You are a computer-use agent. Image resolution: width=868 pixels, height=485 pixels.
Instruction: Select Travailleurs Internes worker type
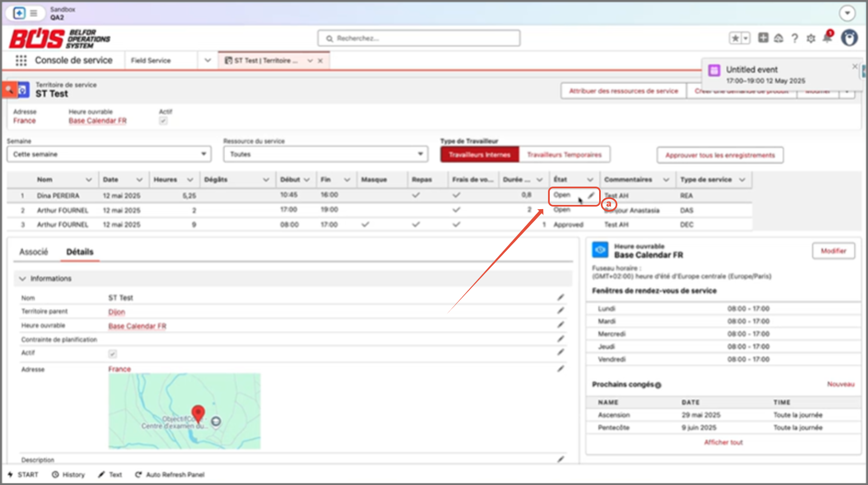pos(480,155)
